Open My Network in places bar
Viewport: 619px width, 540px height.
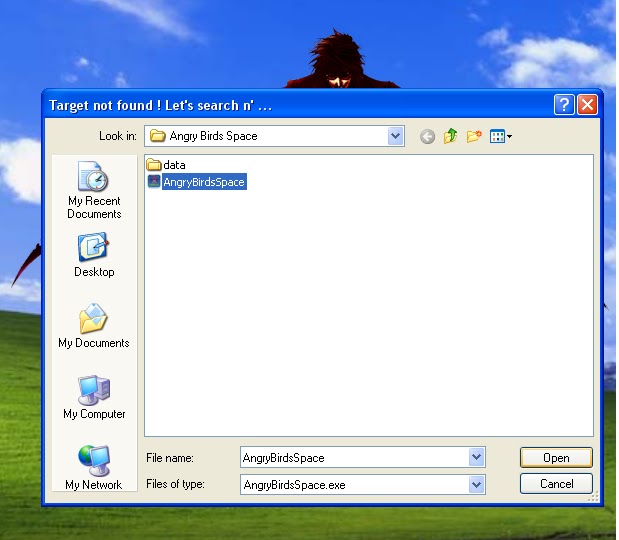pyautogui.click(x=94, y=468)
